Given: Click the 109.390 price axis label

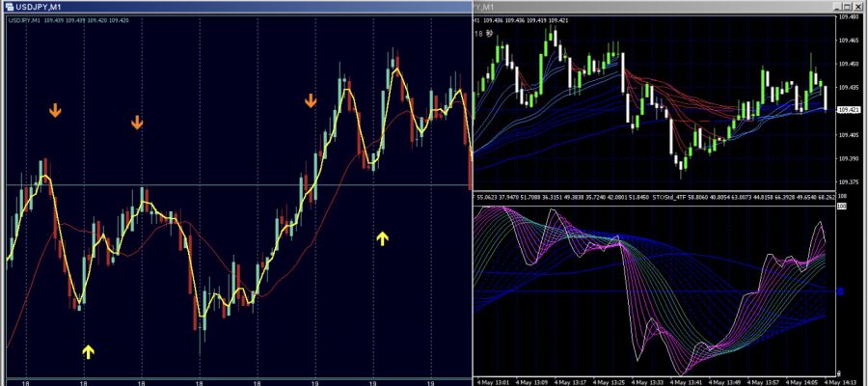Looking at the screenshot, I should 849,158.
